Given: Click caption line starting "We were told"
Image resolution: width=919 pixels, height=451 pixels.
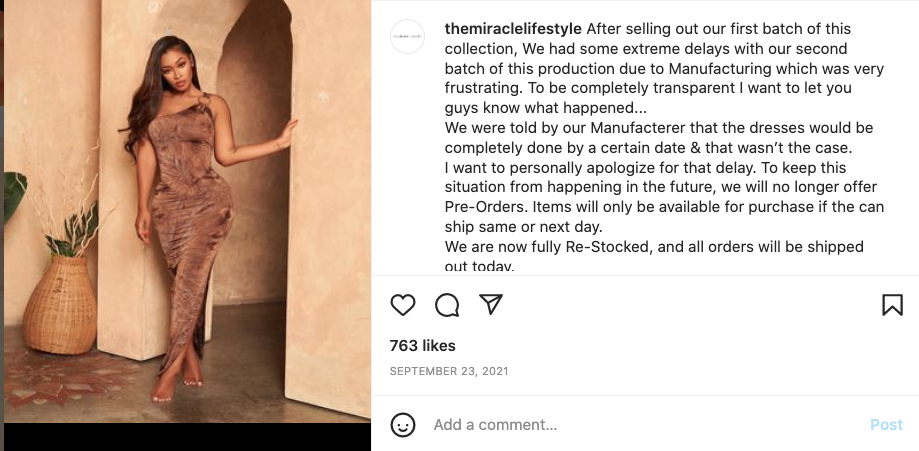Looking at the screenshot, I should click(659, 128).
